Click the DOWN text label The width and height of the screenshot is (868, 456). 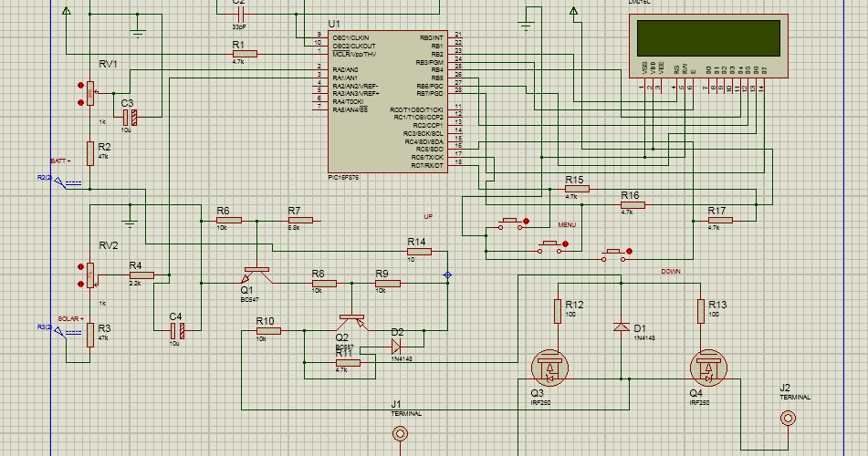tap(671, 271)
